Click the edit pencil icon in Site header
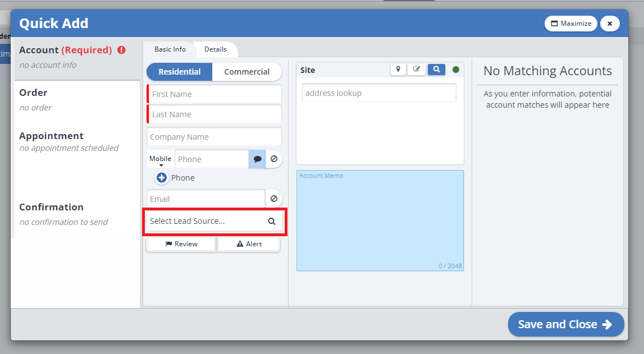The width and height of the screenshot is (644, 354). (417, 70)
